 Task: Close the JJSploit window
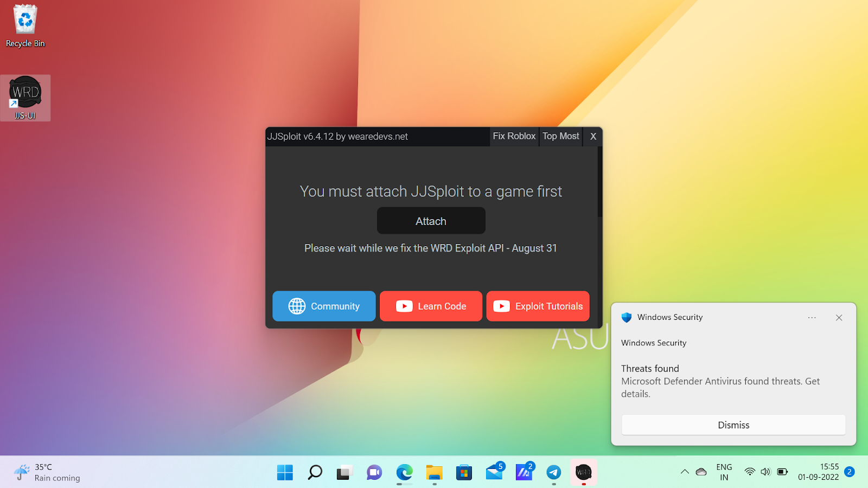(x=593, y=137)
